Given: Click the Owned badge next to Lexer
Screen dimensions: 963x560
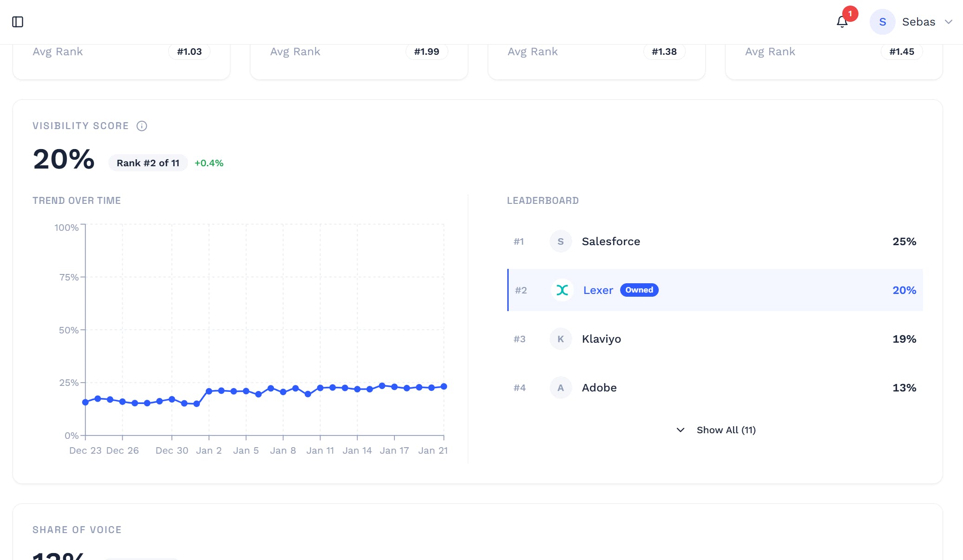Looking at the screenshot, I should coord(639,290).
